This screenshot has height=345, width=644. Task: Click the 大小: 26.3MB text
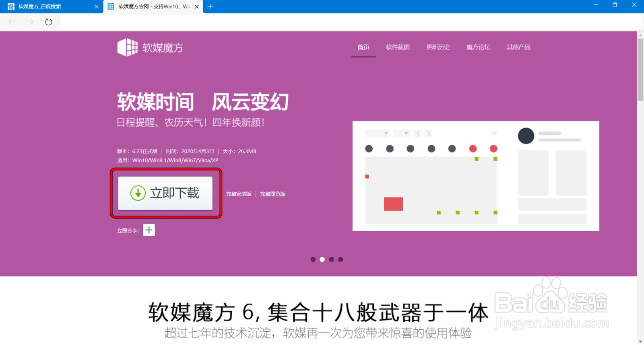[x=239, y=151]
